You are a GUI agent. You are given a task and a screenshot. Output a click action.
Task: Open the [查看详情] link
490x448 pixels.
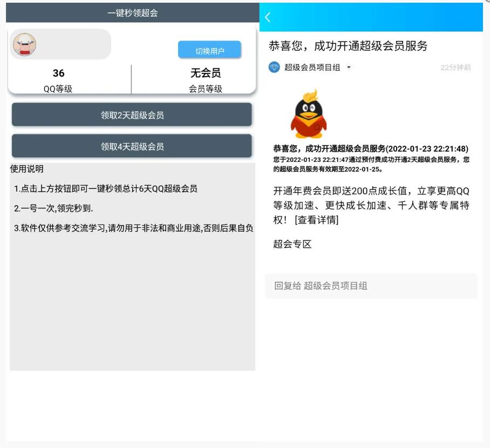(316, 220)
